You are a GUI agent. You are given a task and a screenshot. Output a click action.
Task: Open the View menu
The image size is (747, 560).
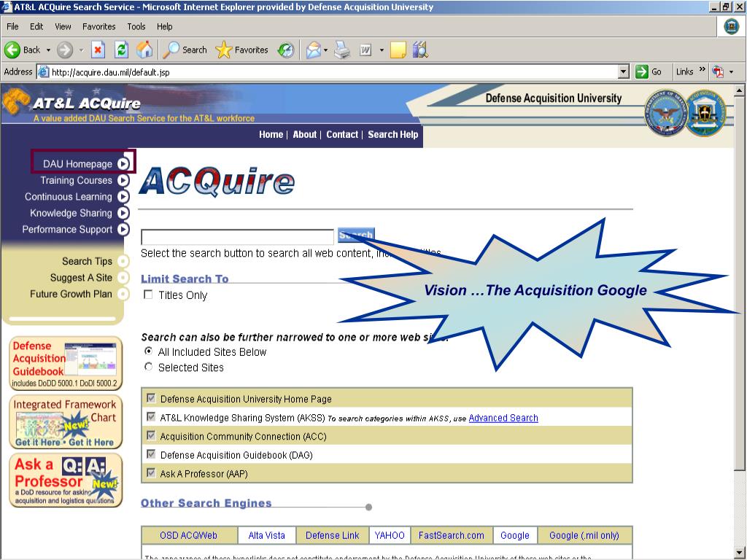pyautogui.click(x=63, y=27)
